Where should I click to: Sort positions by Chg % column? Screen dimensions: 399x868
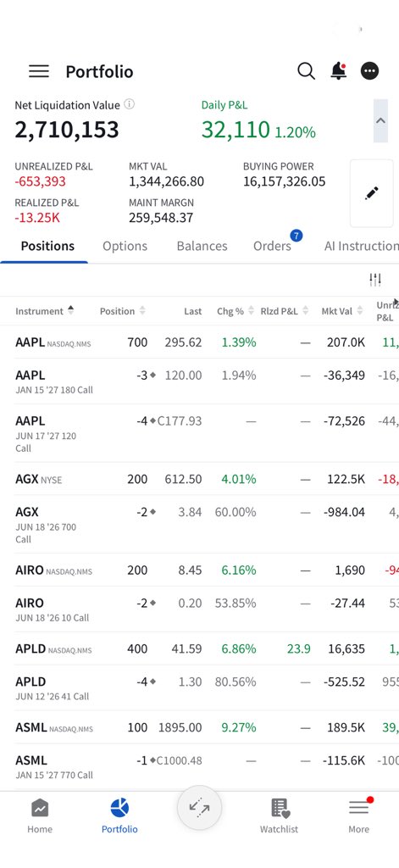[236, 311]
